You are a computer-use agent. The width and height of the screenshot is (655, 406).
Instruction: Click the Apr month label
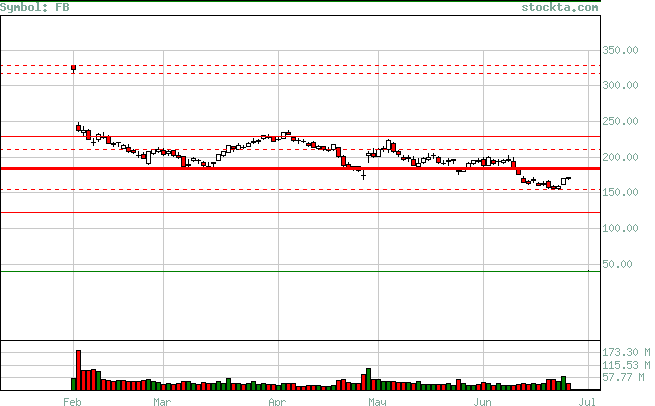(277, 402)
